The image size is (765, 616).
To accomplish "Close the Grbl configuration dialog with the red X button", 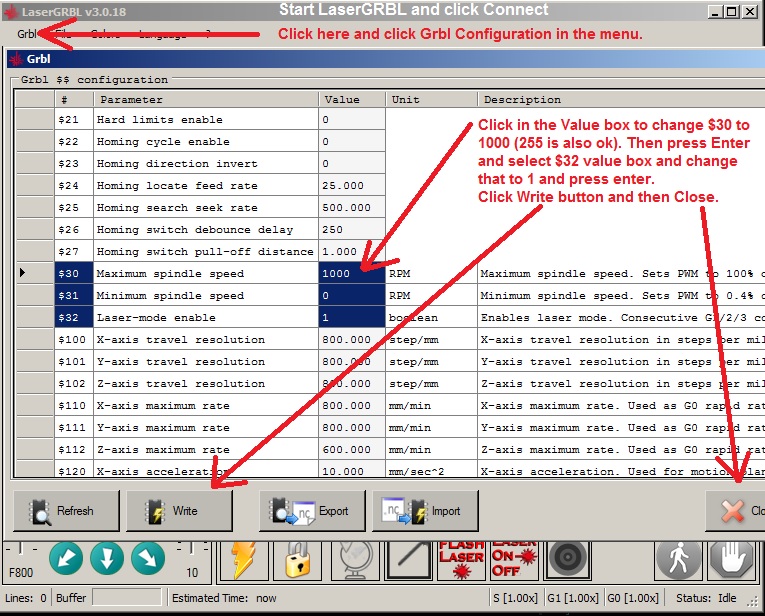I will (x=737, y=511).
